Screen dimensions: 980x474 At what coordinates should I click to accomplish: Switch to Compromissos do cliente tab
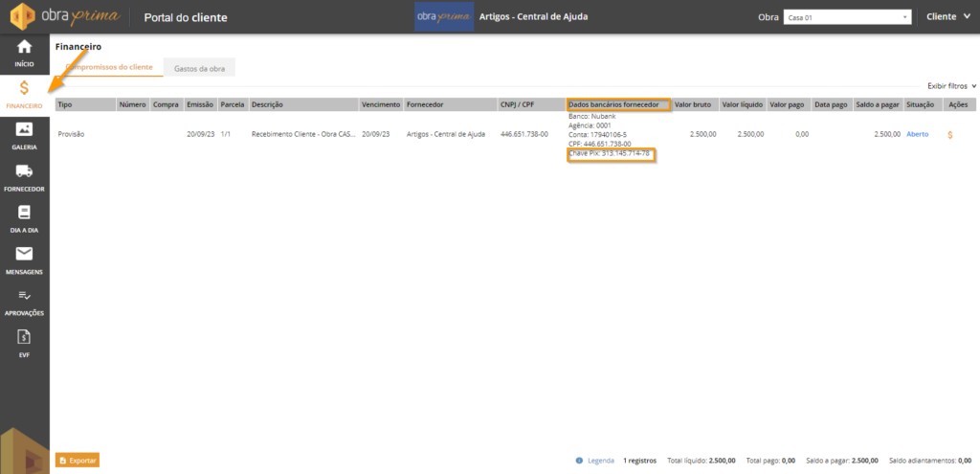click(109, 67)
